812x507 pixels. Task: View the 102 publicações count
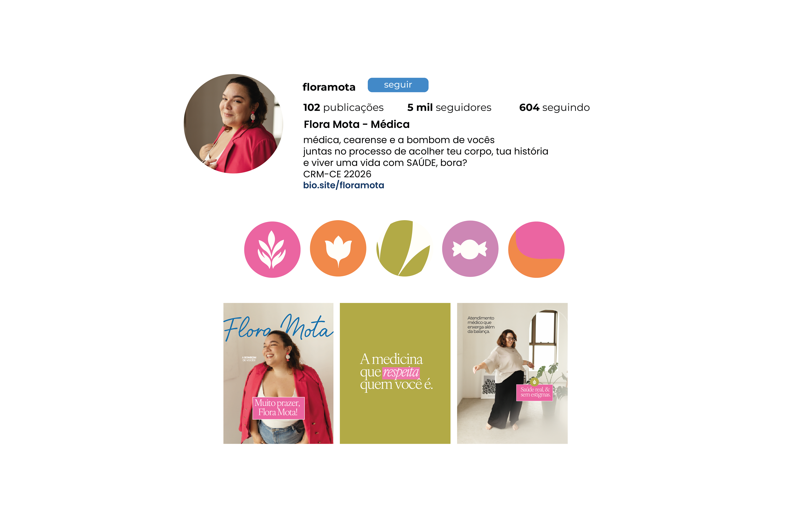coord(343,107)
